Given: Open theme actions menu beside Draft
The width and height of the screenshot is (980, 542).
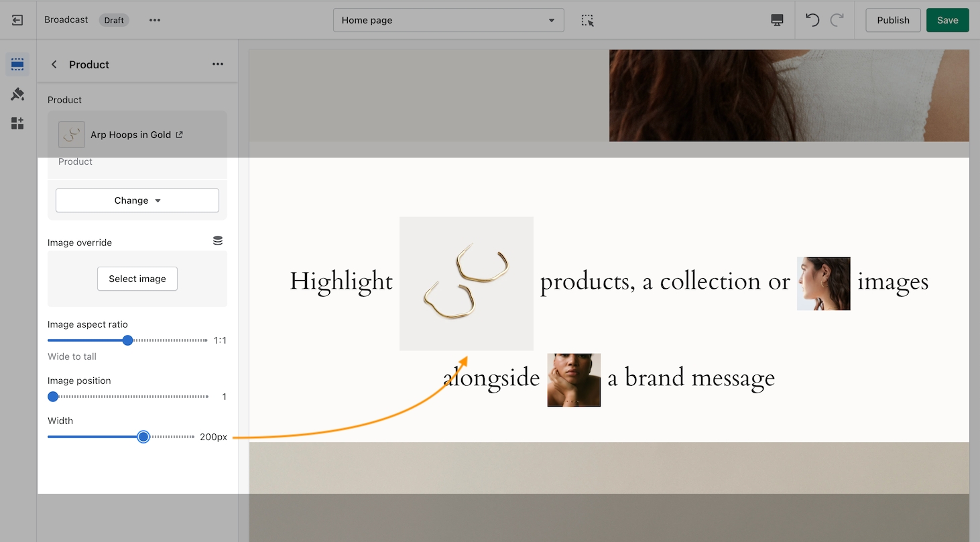Looking at the screenshot, I should [x=155, y=20].
